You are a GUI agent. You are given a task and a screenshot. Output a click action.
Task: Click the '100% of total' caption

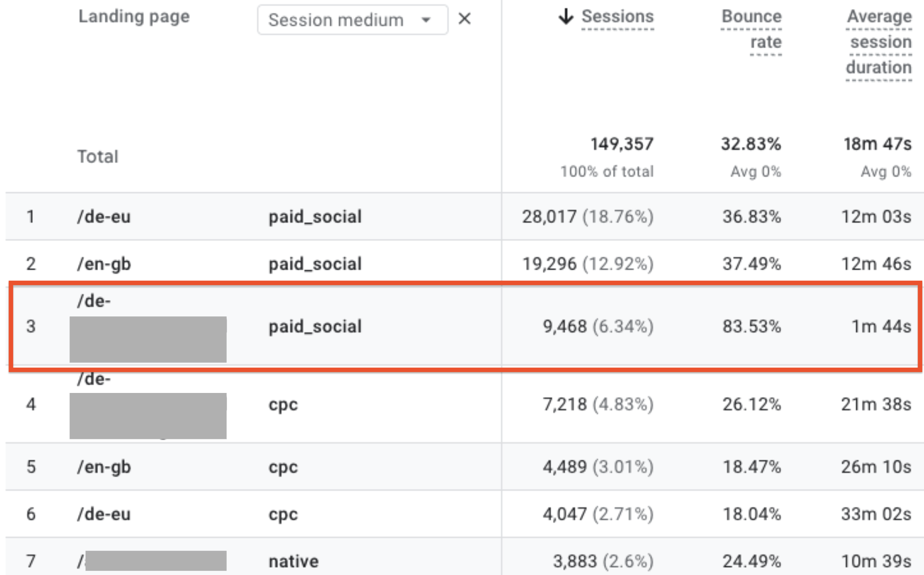click(x=607, y=172)
